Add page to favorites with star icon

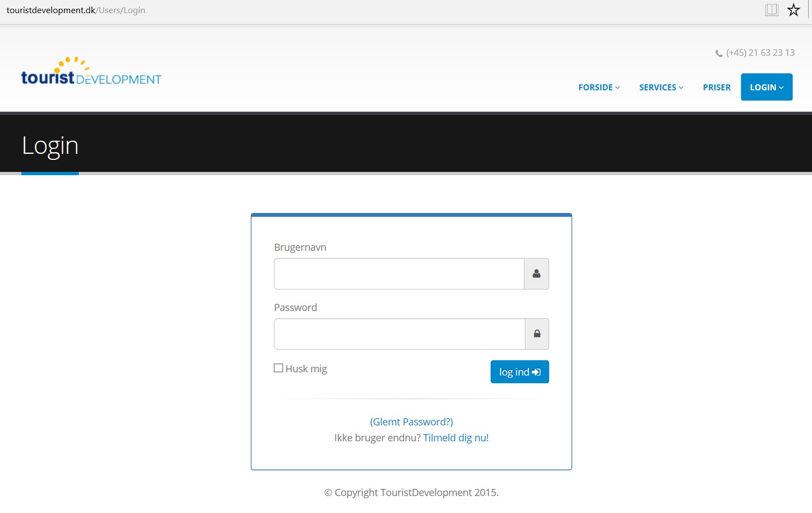[793, 10]
